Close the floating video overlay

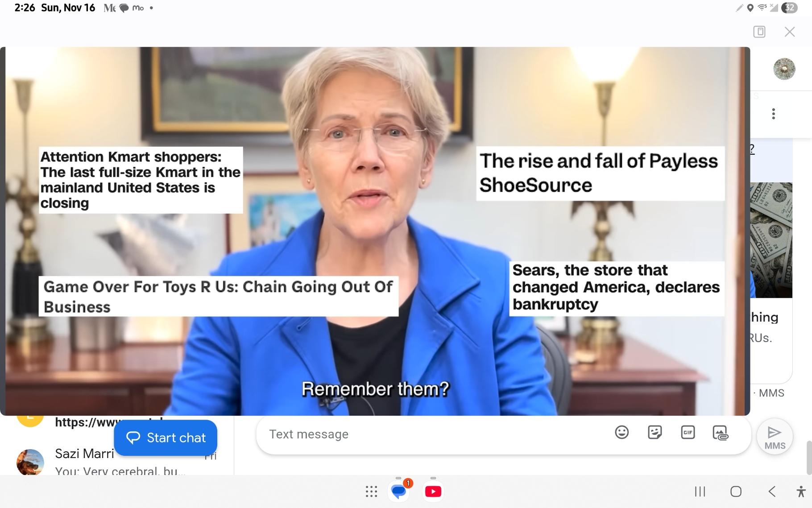pyautogui.click(x=790, y=32)
